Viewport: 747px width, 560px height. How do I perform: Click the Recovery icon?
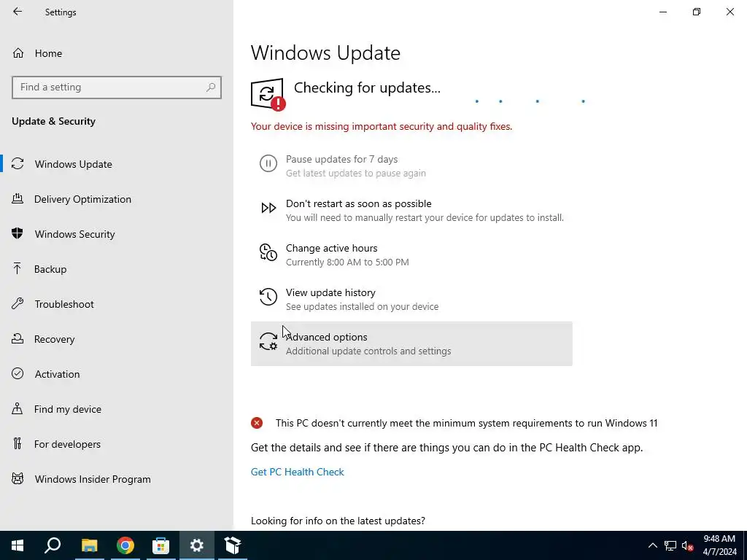[18, 338]
